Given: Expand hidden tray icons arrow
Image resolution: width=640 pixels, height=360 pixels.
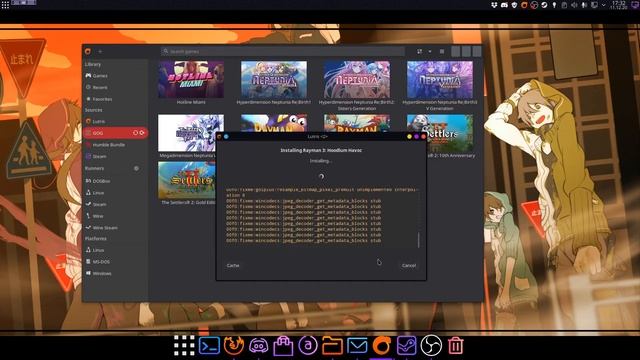Looking at the screenshot, I should [x=604, y=5].
